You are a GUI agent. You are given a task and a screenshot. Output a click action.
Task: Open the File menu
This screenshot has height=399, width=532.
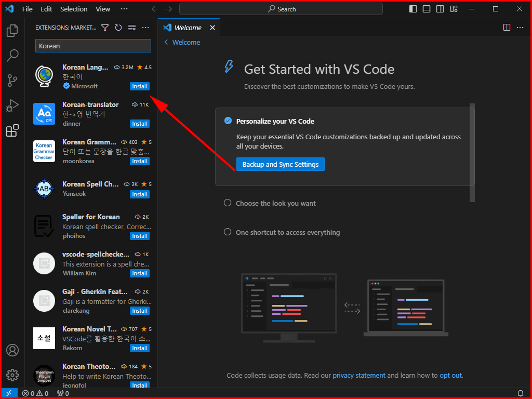point(27,9)
